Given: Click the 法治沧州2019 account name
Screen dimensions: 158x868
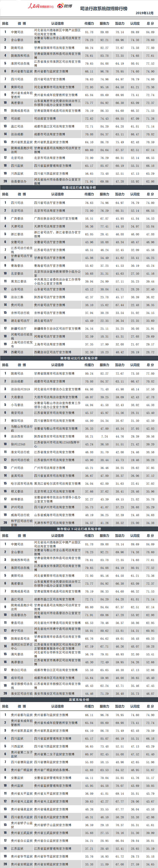Looking at the screenshot, I should coord(20,389).
